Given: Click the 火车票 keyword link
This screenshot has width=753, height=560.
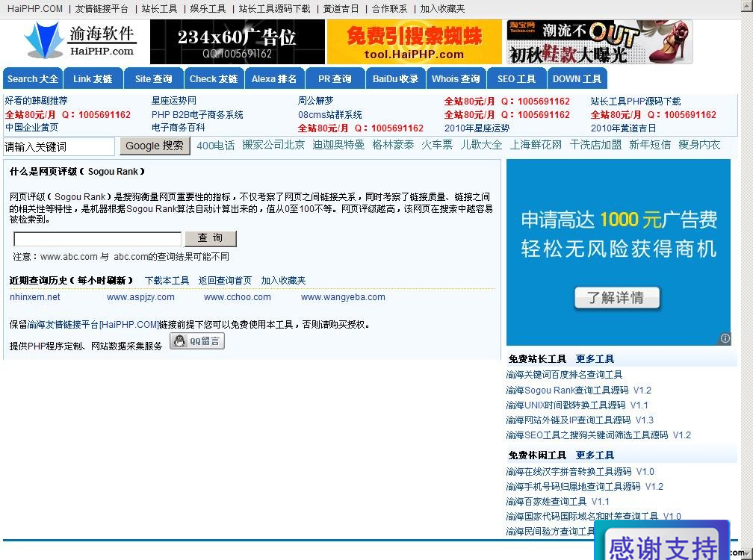Looking at the screenshot, I should click(437, 145).
